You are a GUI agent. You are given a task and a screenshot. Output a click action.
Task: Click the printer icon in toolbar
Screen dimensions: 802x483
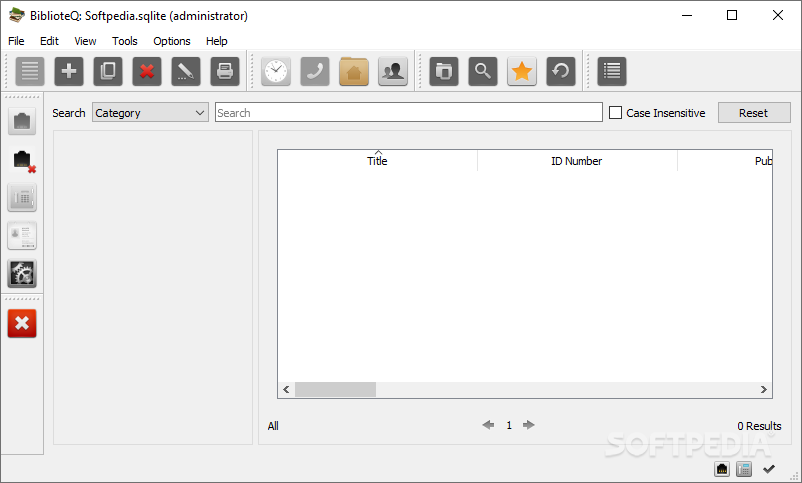pos(225,71)
